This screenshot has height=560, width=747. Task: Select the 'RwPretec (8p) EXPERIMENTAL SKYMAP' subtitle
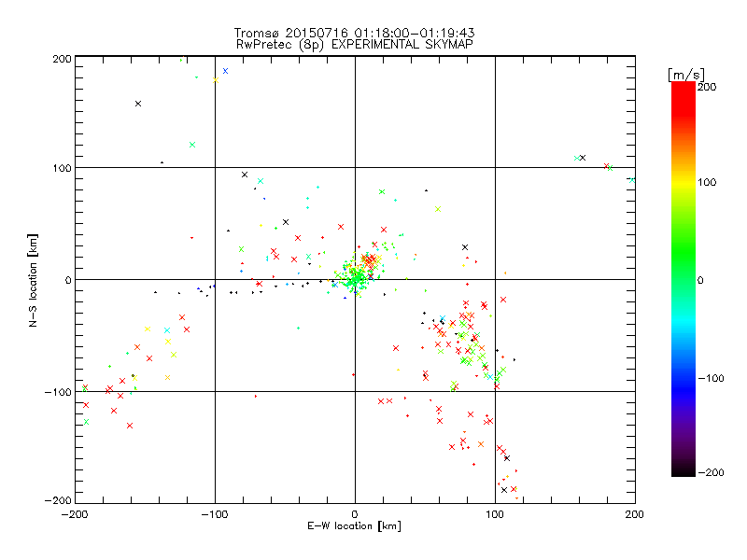(355, 45)
